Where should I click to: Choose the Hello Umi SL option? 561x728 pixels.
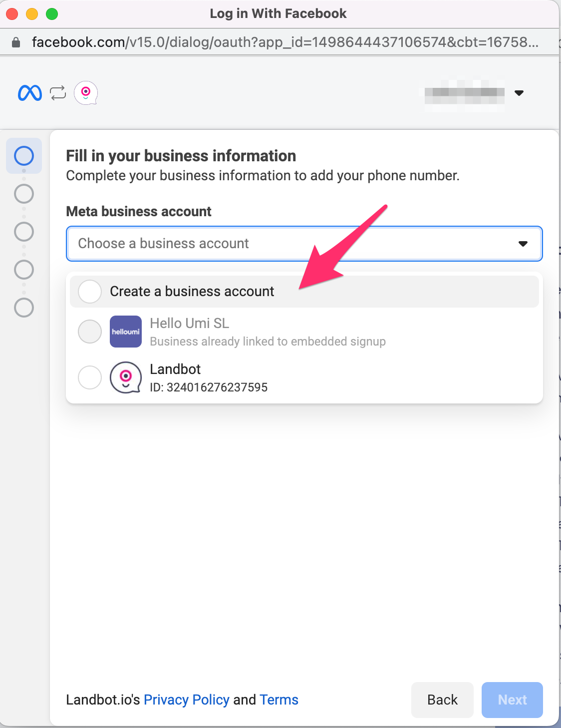pyautogui.click(x=304, y=332)
